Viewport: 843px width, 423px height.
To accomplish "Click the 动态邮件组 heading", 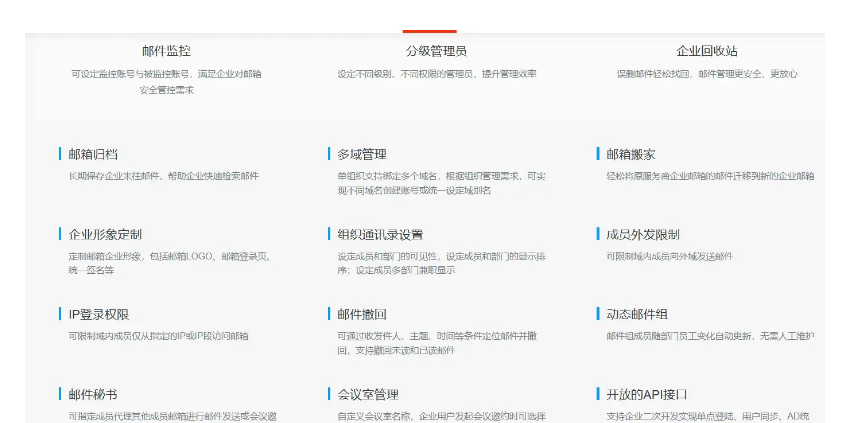I will coord(637,314).
